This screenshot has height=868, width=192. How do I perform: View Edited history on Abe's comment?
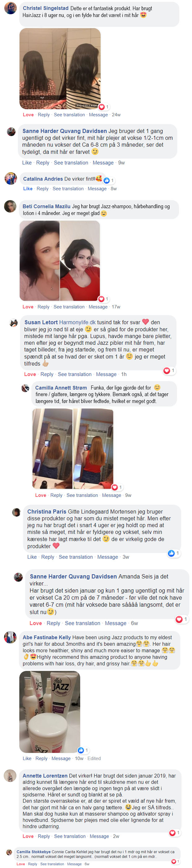(94, 758)
